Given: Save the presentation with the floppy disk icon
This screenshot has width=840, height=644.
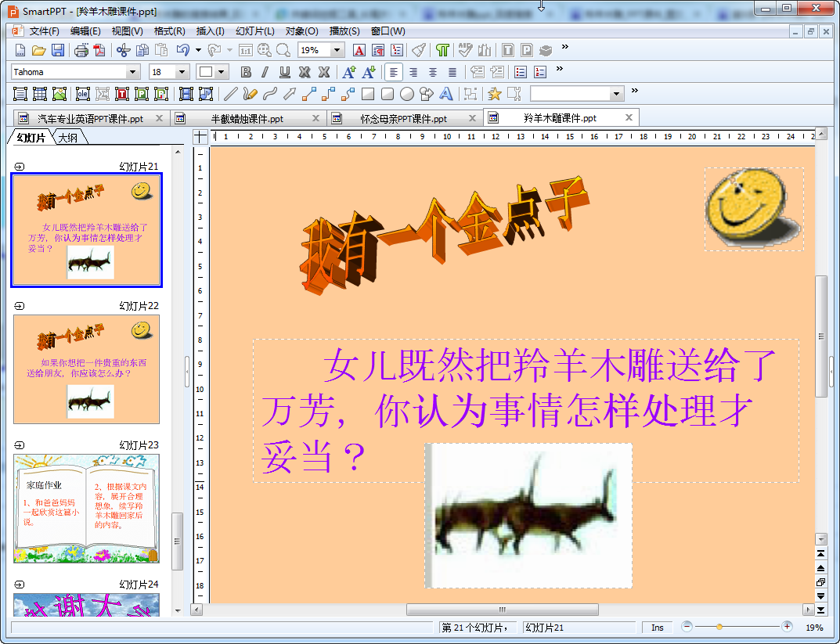Looking at the screenshot, I should click(x=58, y=50).
